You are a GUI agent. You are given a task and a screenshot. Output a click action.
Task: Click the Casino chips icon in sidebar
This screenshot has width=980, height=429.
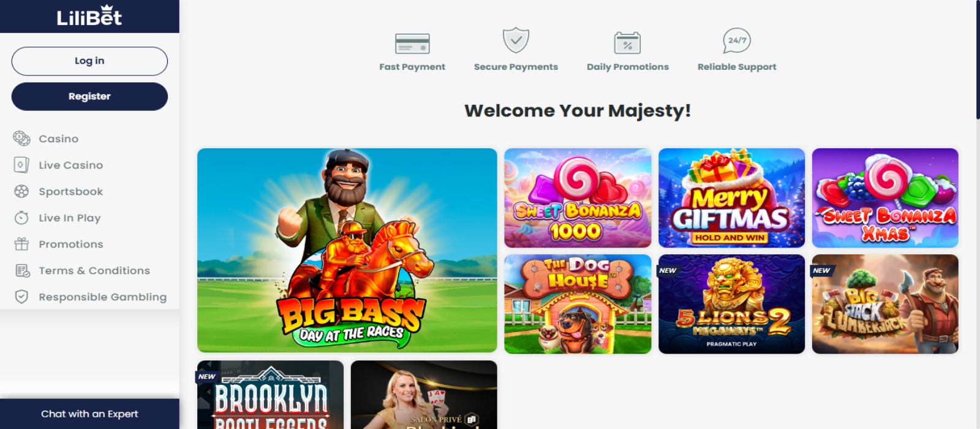pyautogui.click(x=21, y=139)
